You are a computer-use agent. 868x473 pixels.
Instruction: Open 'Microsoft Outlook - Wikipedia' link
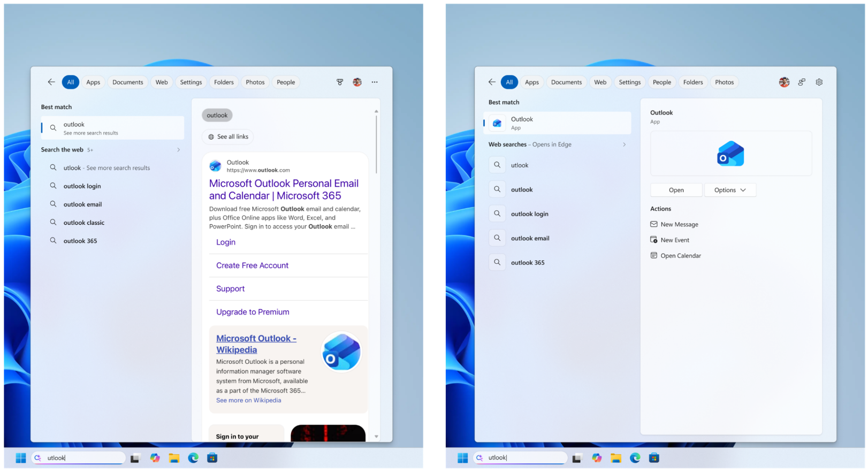click(x=256, y=344)
